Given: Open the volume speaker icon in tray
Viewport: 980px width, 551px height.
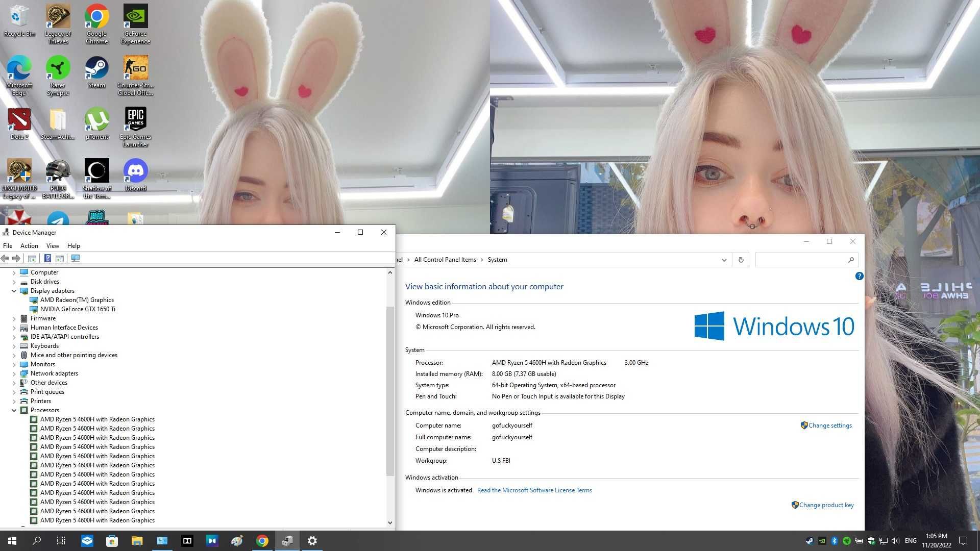Looking at the screenshot, I should 895,541.
